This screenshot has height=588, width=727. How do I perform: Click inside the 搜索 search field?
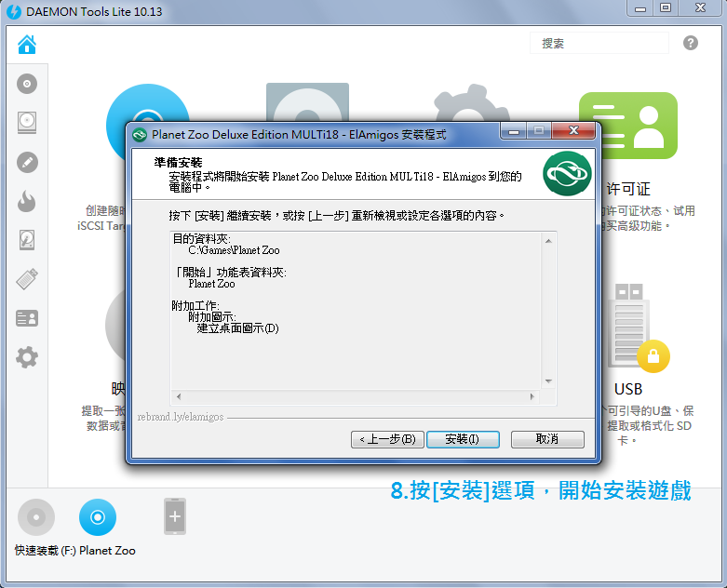[599, 43]
